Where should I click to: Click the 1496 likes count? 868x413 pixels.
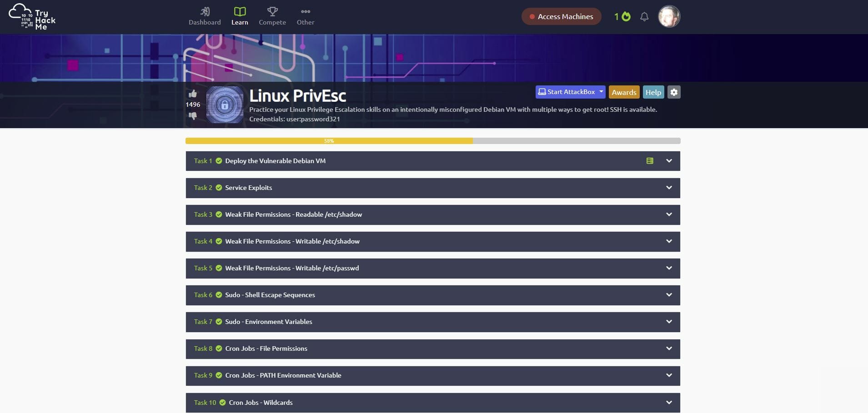(193, 104)
